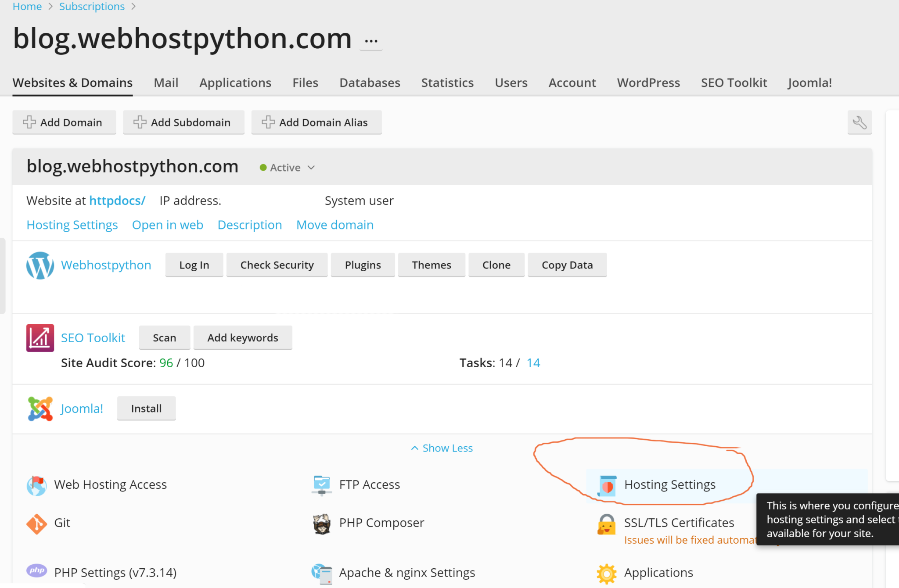Screen dimensions: 899x588
Task: Collapse the panel using Show Less
Action: [441, 448]
